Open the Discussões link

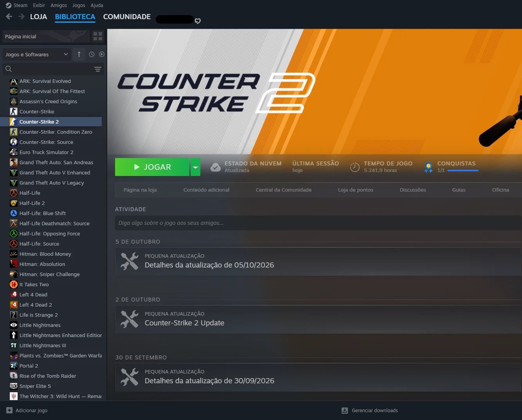click(413, 190)
